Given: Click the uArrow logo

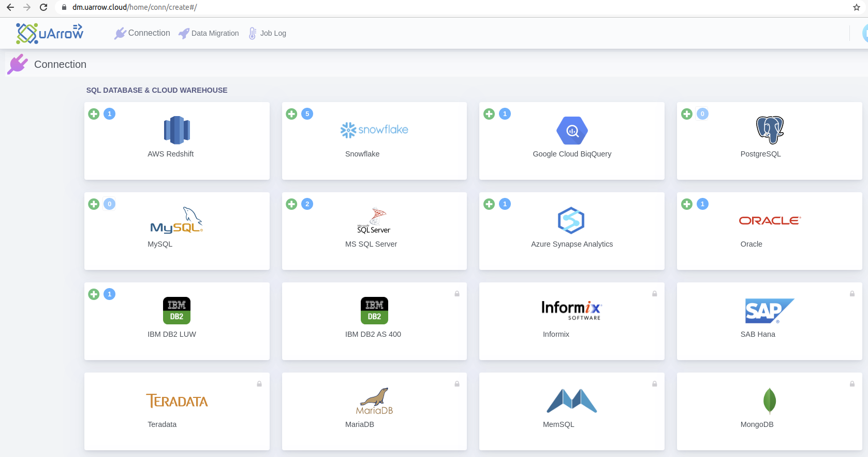Looking at the screenshot, I should coord(50,33).
